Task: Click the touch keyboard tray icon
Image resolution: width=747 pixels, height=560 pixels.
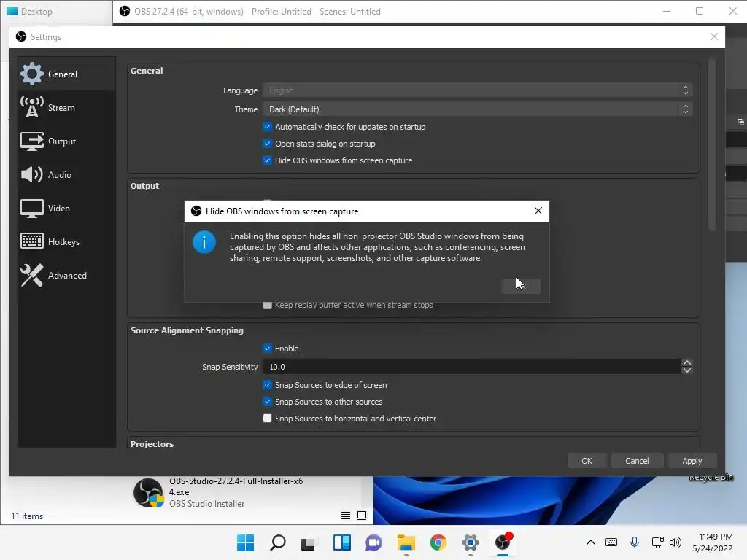Action: pos(611,542)
